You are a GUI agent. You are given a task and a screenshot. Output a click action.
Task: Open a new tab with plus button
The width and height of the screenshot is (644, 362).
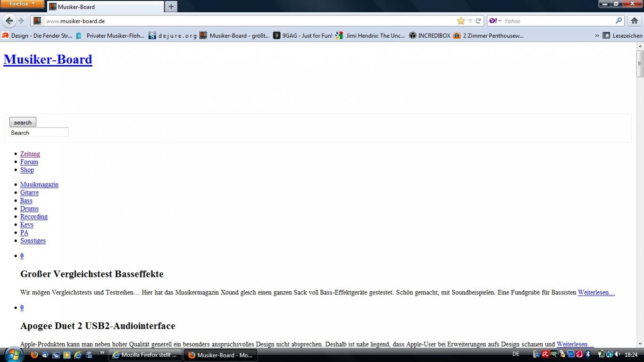171,7
